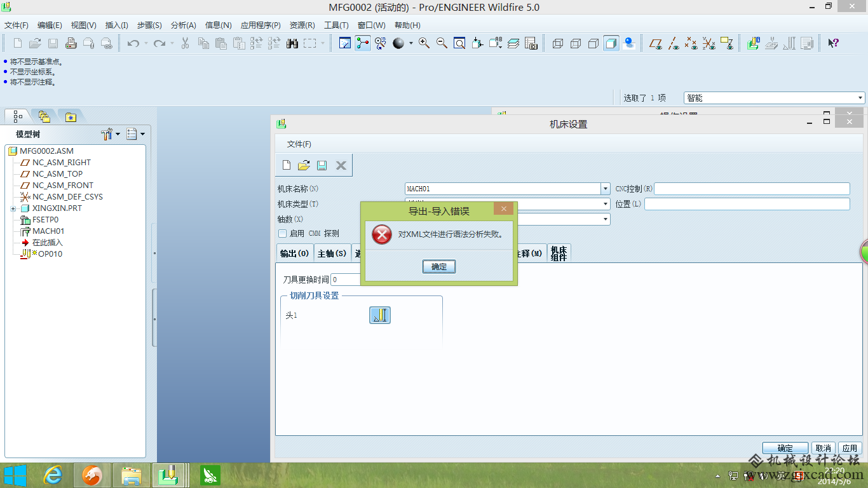Click the 取消 button
This screenshot has height=488, width=868.
(x=824, y=448)
